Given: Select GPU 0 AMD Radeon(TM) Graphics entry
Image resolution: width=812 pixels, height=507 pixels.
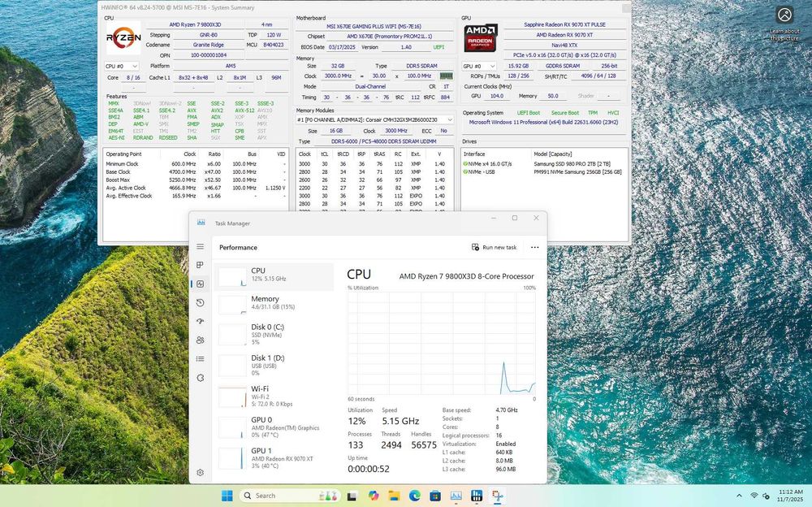Looking at the screenshot, I should click(x=274, y=427).
